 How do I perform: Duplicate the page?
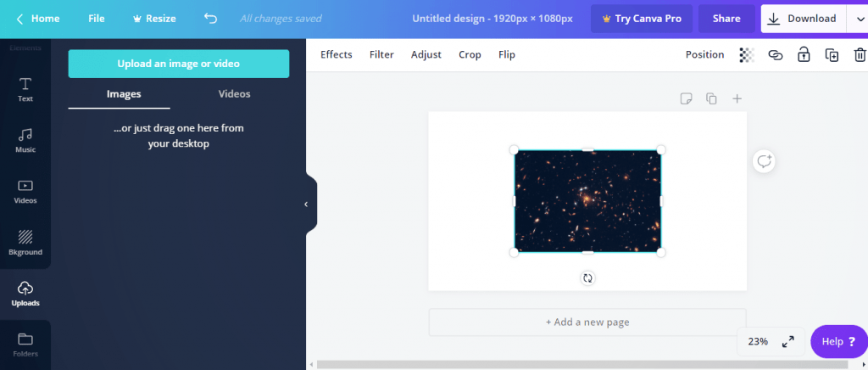pos(711,98)
